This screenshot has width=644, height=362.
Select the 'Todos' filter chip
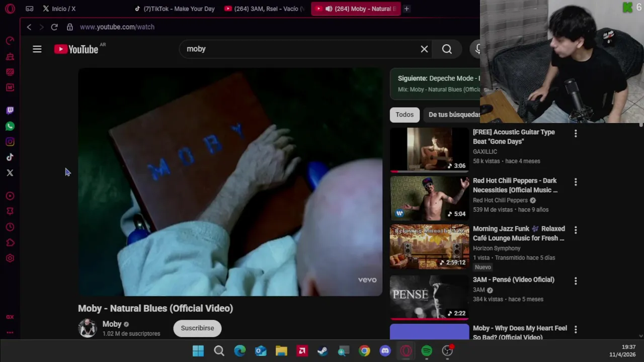click(405, 115)
